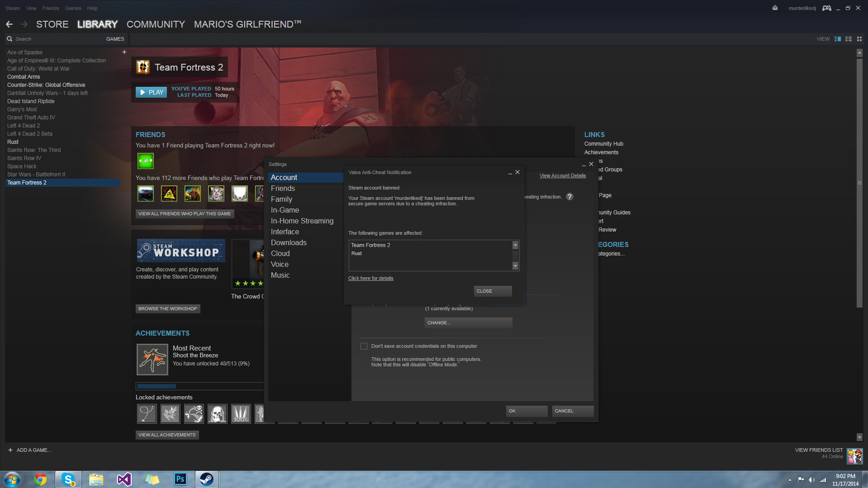Open View Friends List
The image size is (868, 488).
point(819,450)
